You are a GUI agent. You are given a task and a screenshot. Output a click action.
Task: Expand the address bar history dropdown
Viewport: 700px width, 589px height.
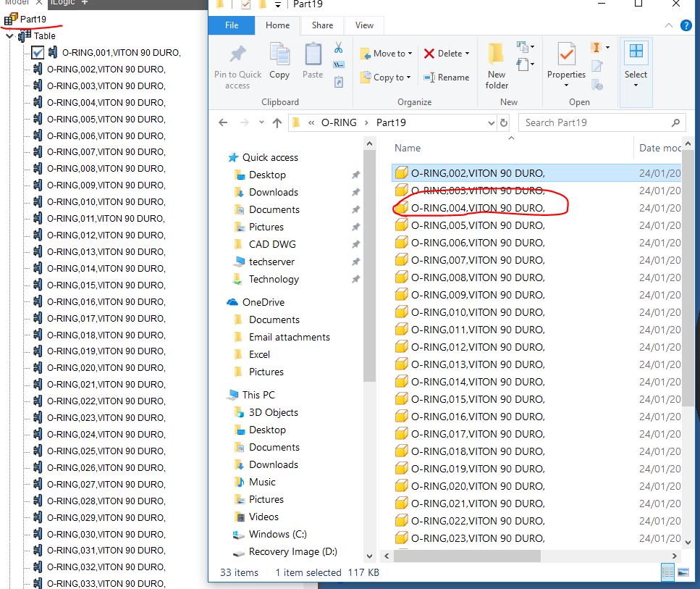click(491, 123)
